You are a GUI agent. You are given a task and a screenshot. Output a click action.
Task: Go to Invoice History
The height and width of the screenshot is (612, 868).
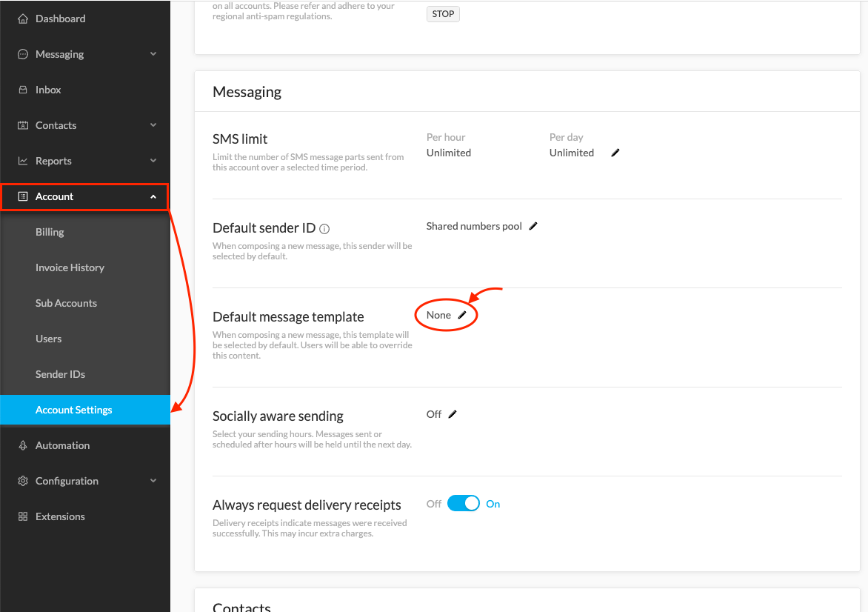71,267
